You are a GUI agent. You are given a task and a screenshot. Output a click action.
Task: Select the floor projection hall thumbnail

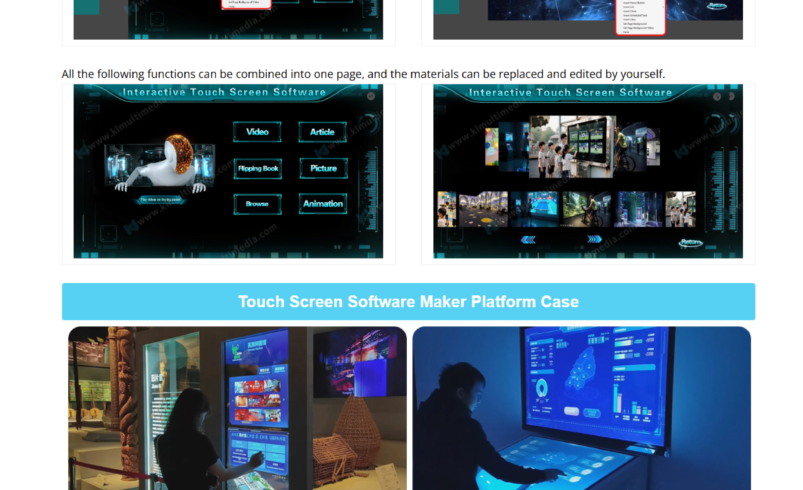pos(483,209)
